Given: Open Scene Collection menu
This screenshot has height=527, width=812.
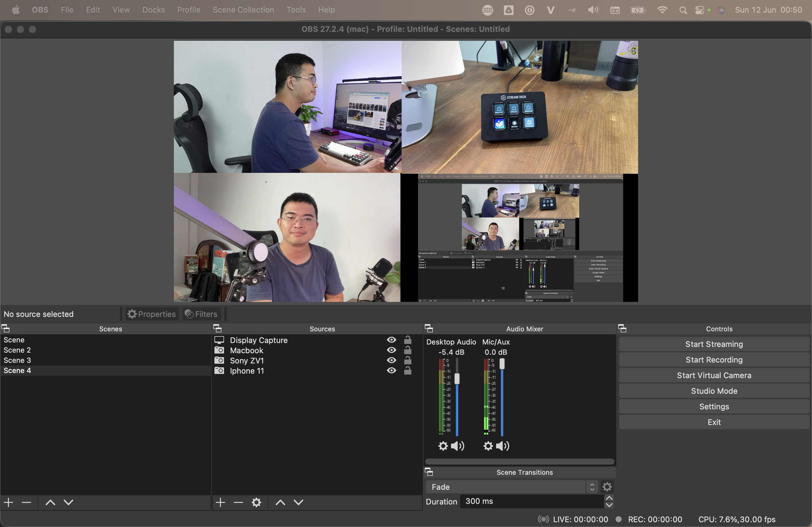Looking at the screenshot, I should tap(243, 10).
